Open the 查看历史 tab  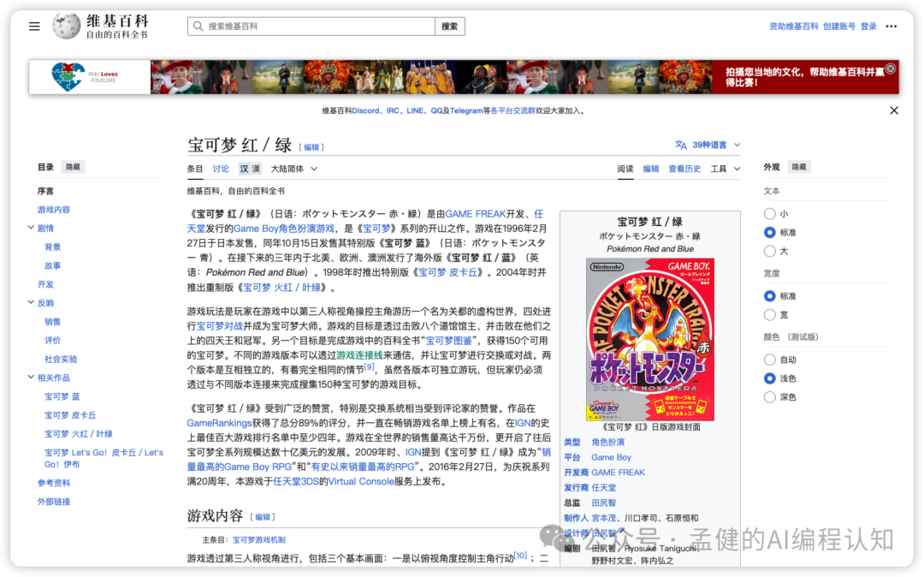coord(684,169)
